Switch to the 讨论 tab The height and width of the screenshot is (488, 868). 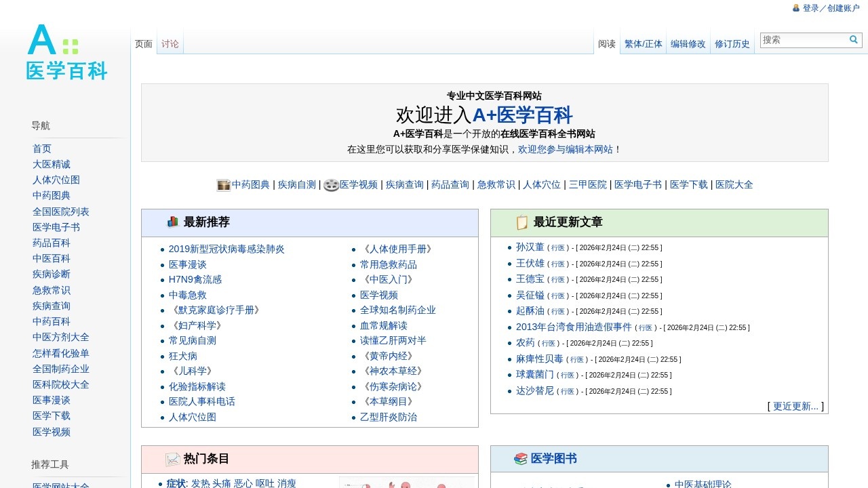(170, 42)
